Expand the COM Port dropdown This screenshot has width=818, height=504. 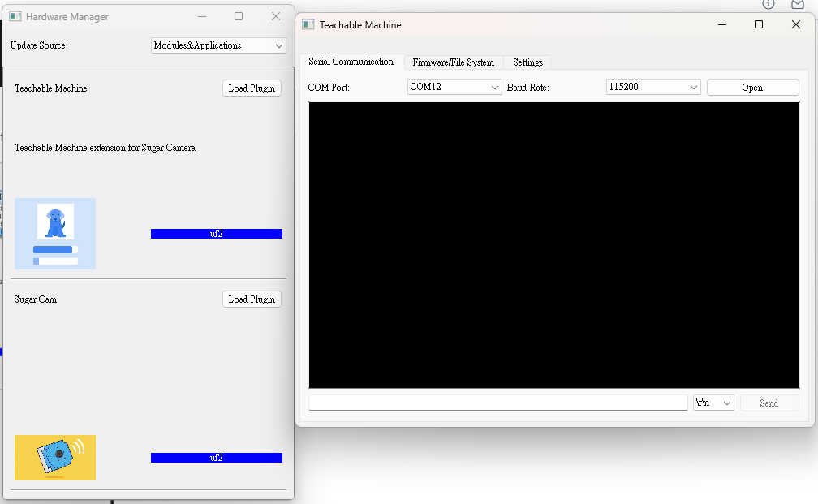click(x=454, y=87)
